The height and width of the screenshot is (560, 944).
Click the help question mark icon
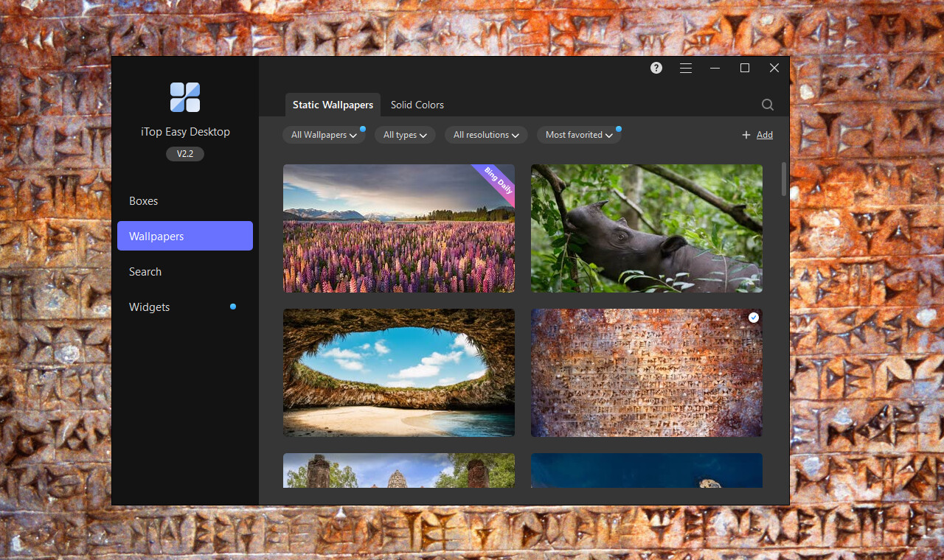pyautogui.click(x=656, y=67)
